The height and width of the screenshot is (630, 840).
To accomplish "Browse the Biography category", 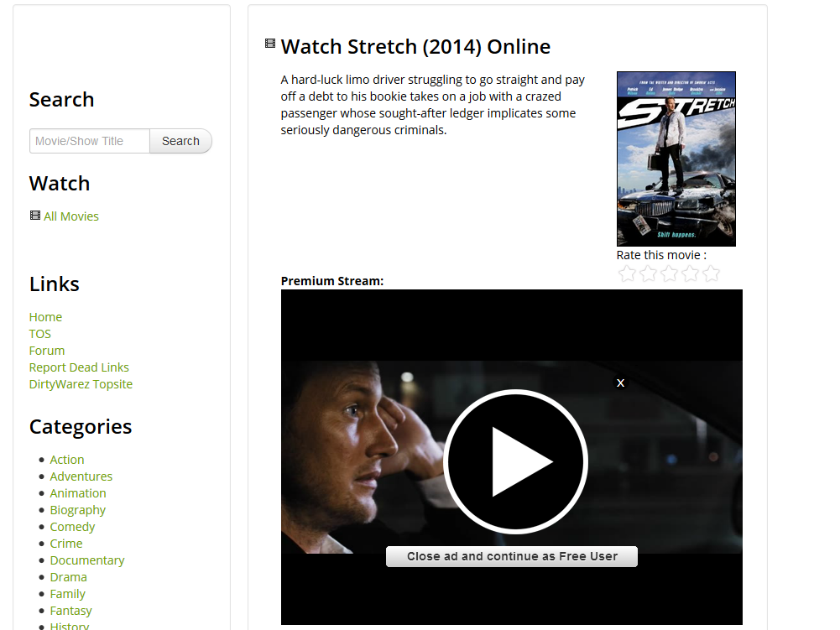I will 78,510.
